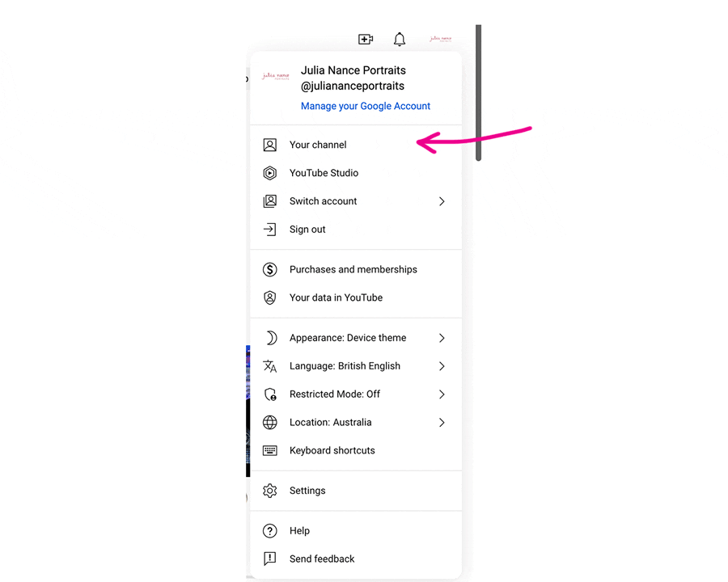The width and height of the screenshot is (728, 582).
Task: Open YouTube Studio menu item
Action: pyautogui.click(x=356, y=173)
